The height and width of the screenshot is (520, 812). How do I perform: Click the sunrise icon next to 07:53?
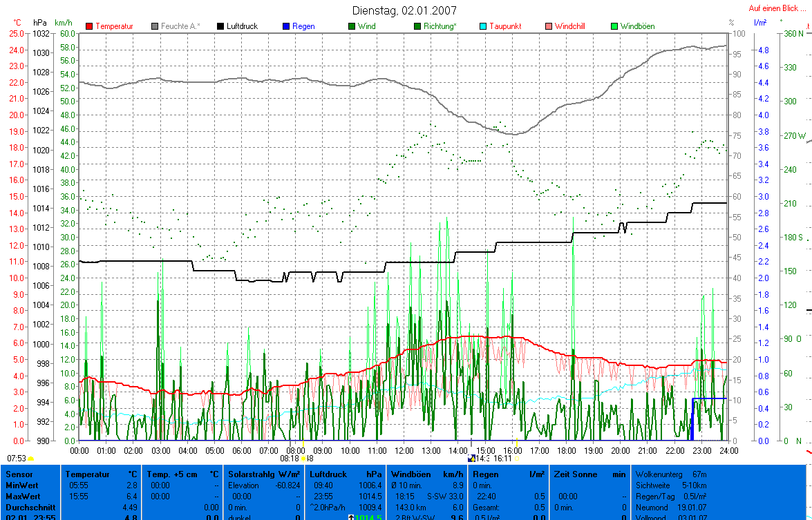31,459
